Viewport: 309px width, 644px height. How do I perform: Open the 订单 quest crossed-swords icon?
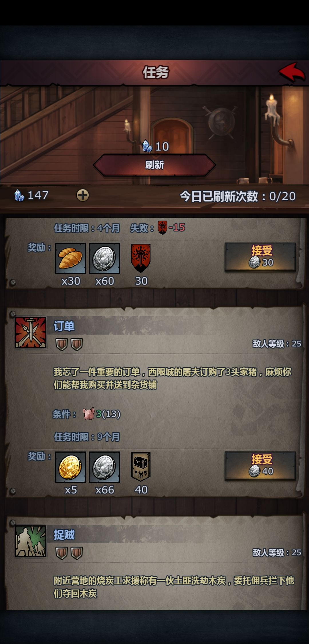click(31, 332)
